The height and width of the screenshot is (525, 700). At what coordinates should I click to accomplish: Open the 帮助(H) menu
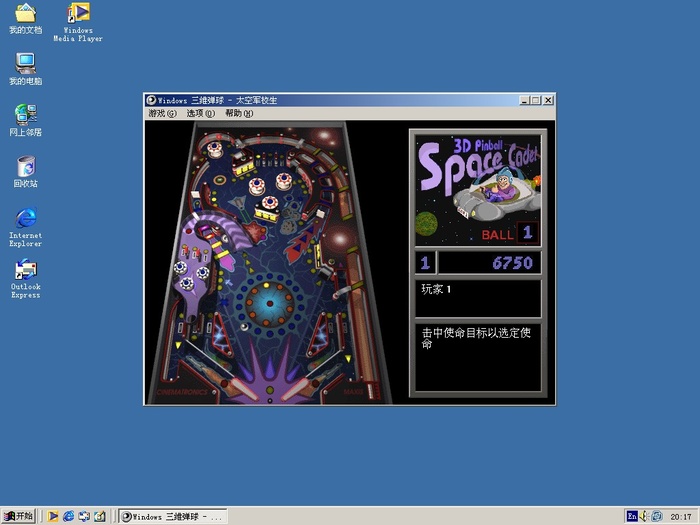coord(238,113)
